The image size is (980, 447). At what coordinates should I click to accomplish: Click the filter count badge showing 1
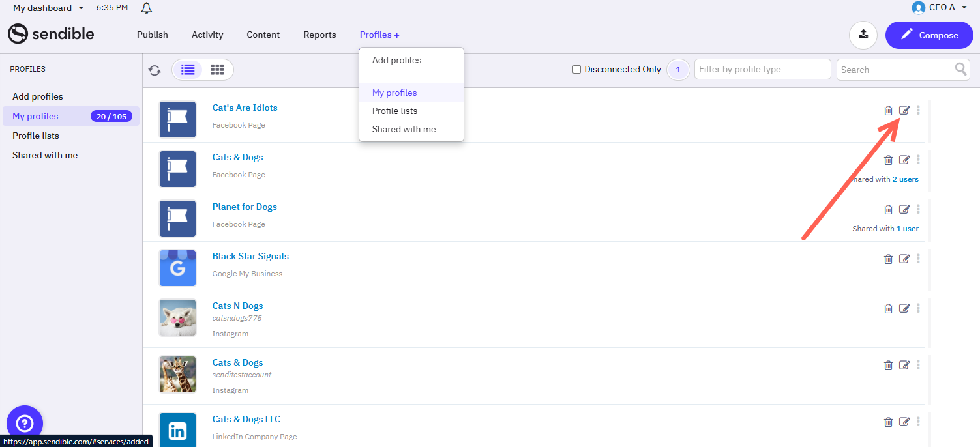point(678,70)
